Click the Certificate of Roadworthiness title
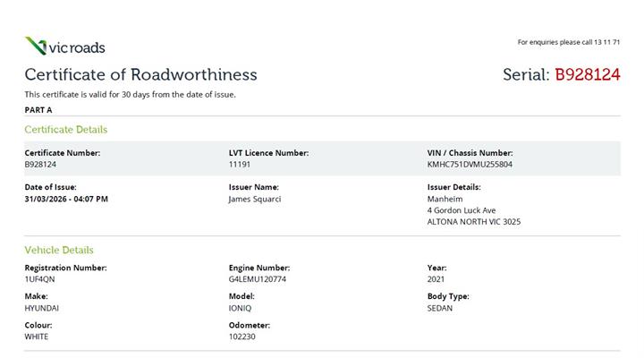The width and height of the screenshot is (644, 358). click(140, 74)
